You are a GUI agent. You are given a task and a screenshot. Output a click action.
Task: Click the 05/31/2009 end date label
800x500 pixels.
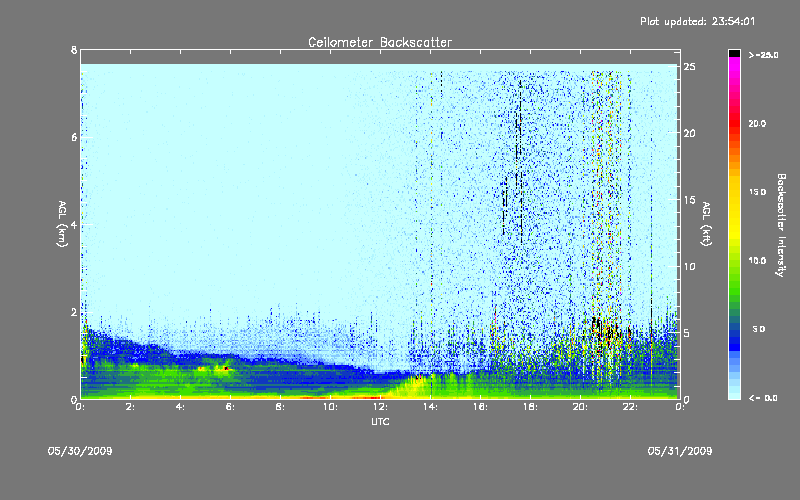(680, 451)
